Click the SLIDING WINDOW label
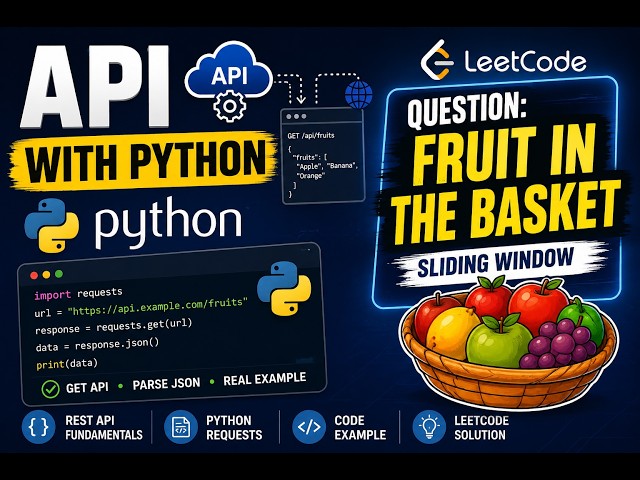 click(x=495, y=263)
